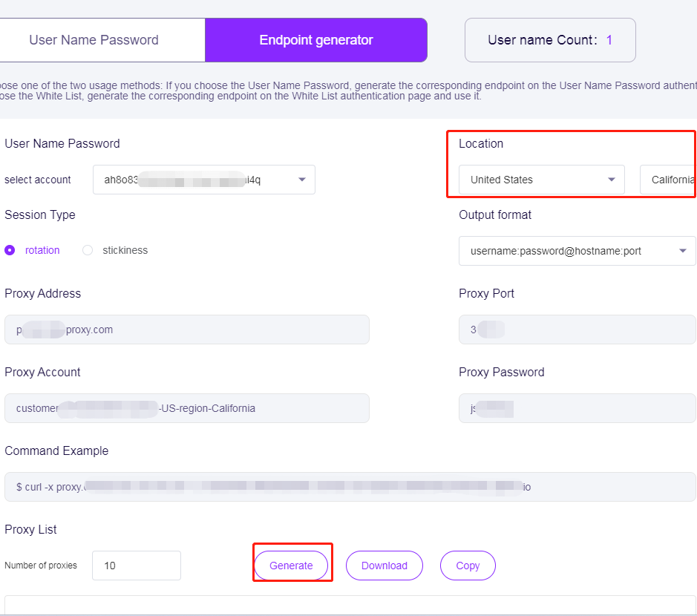Switch to the Endpoint generator tab
Screen dimensions: 697x616
pyautogui.click(x=315, y=40)
